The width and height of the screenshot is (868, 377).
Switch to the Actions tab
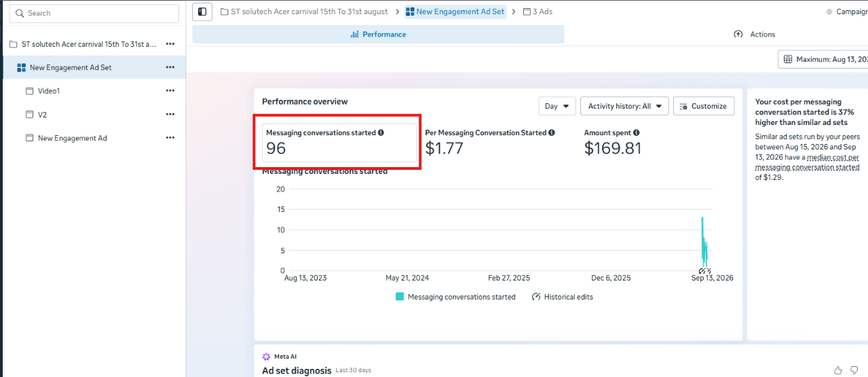pyautogui.click(x=755, y=34)
